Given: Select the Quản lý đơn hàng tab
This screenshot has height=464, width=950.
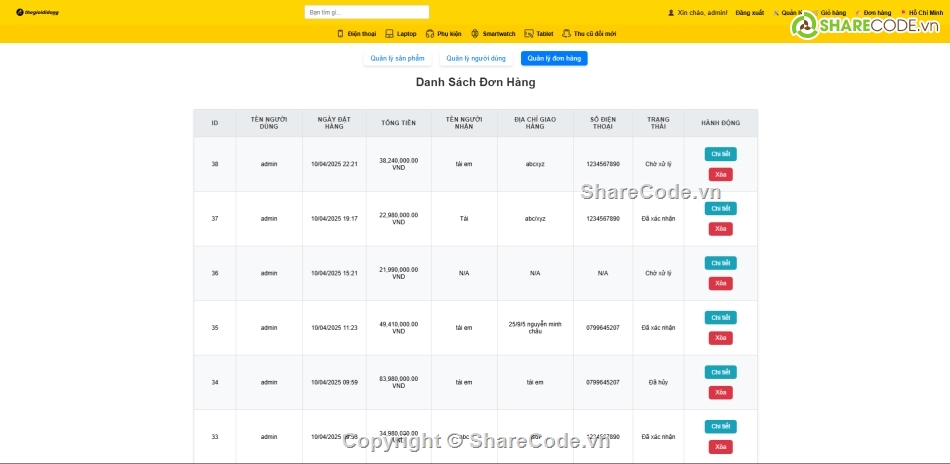Looking at the screenshot, I should point(554,58).
